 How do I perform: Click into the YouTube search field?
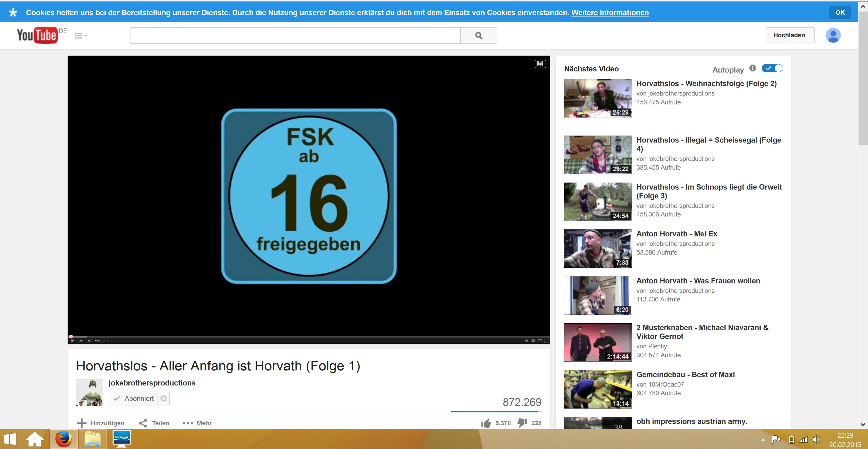click(x=295, y=35)
